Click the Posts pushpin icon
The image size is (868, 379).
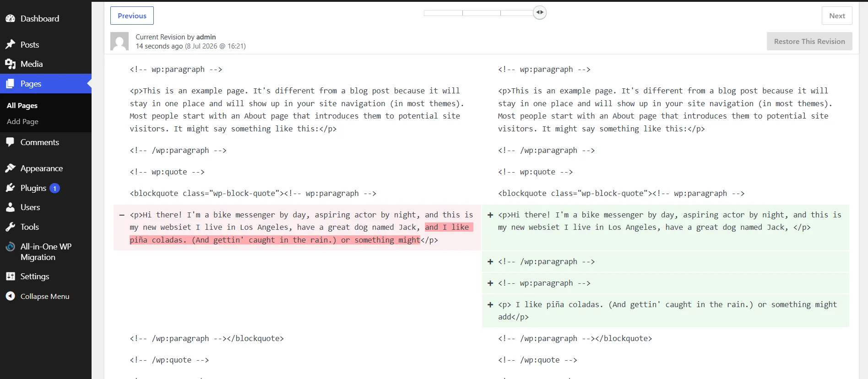[10, 45]
